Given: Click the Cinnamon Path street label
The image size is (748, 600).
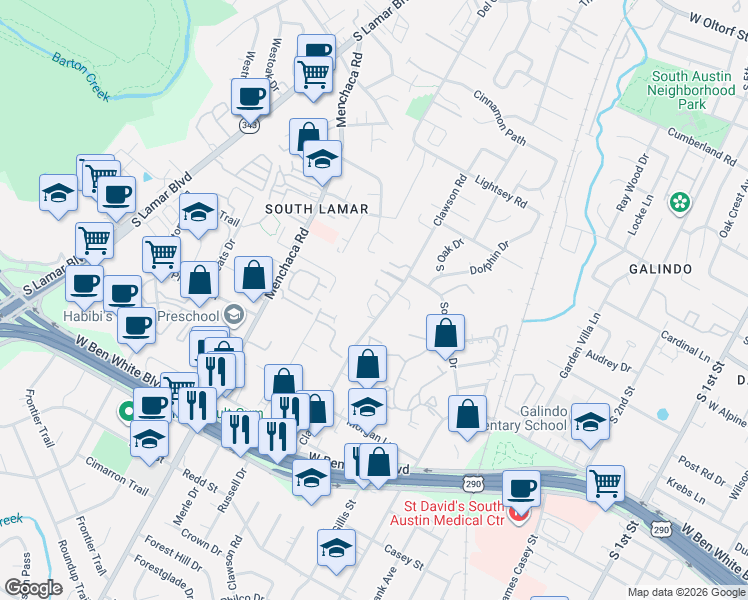Looking at the screenshot, I should [x=499, y=118].
